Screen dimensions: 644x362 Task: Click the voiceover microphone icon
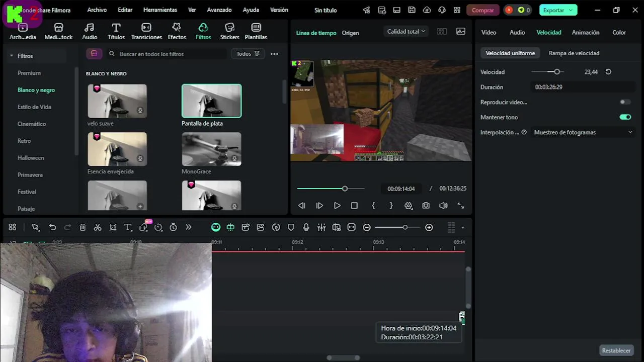pos(306,227)
